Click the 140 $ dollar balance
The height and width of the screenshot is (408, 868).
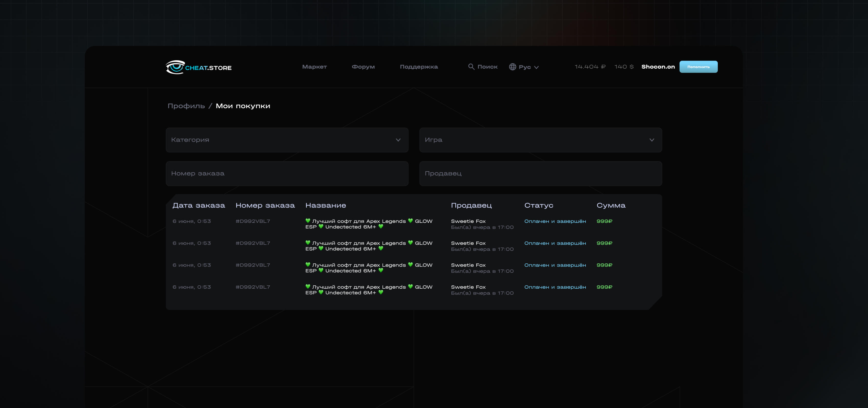pyautogui.click(x=623, y=67)
